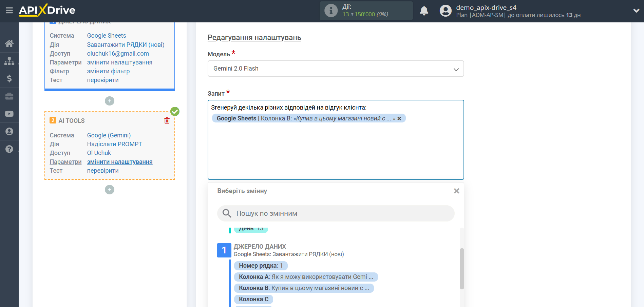
Task: Open notifications bell
Action: 424,11
